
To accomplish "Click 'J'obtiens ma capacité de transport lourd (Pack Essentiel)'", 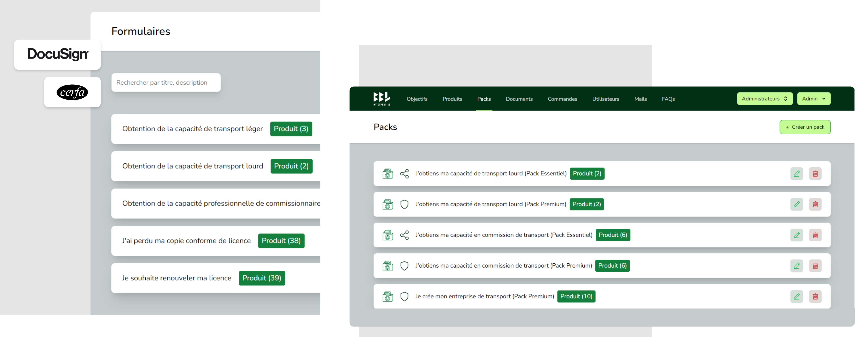I will tap(491, 173).
